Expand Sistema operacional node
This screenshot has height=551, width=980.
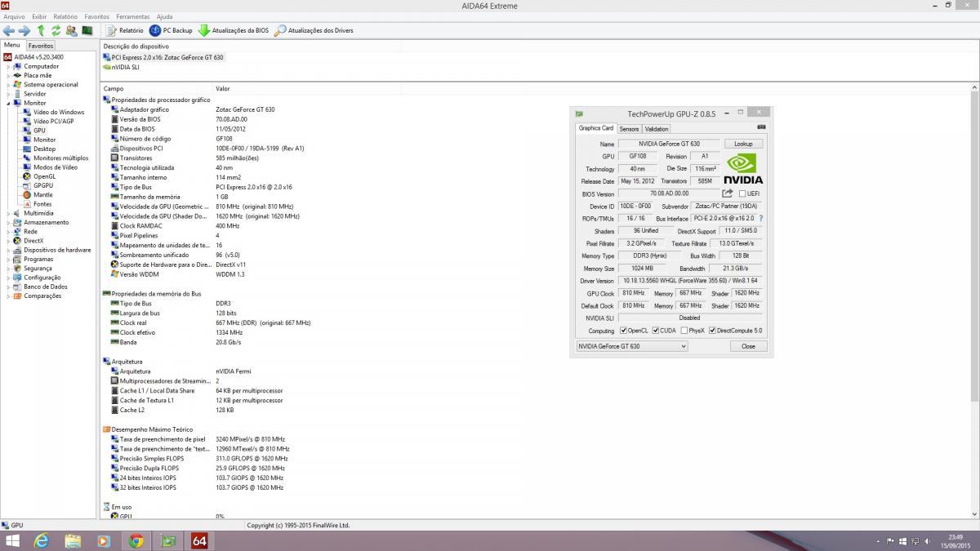(x=9, y=85)
